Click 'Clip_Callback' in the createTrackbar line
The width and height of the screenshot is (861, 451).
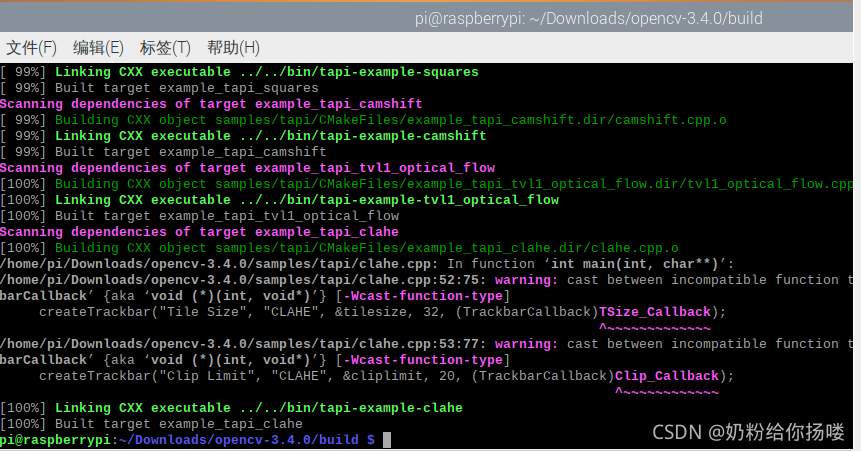[667, 376]
